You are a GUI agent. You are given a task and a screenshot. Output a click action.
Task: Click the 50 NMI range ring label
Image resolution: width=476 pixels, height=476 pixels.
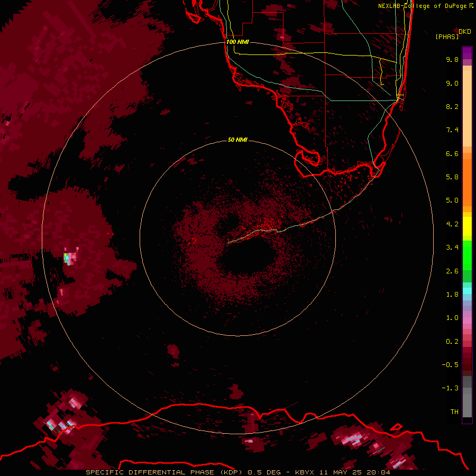(237, 140)
